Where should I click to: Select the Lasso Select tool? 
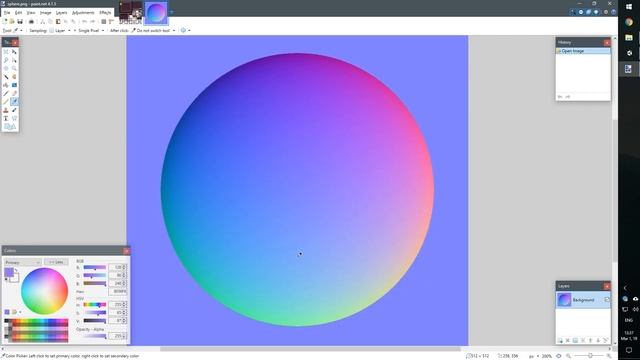(6, 60)
